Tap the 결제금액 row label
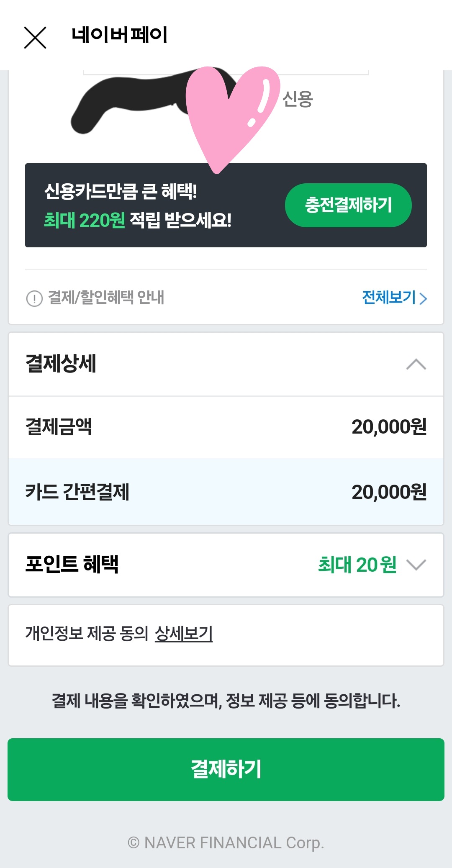The width and height of the screenshot is (452, 868). [x=59, y=426]
